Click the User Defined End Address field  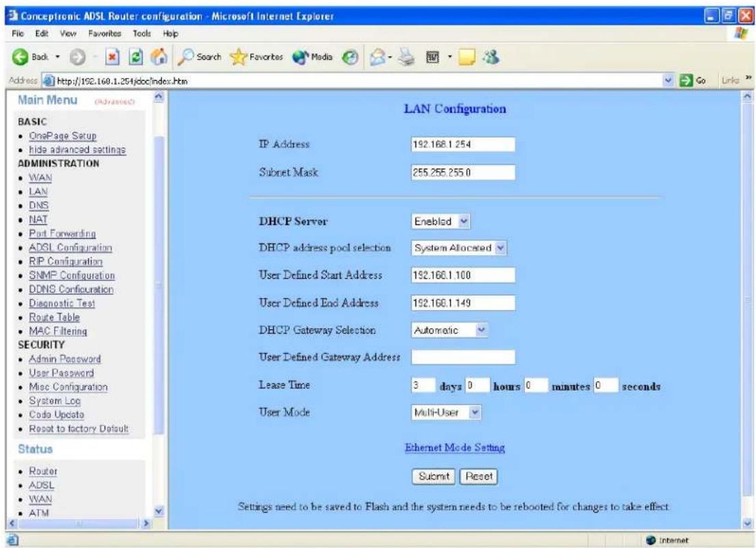463,304
